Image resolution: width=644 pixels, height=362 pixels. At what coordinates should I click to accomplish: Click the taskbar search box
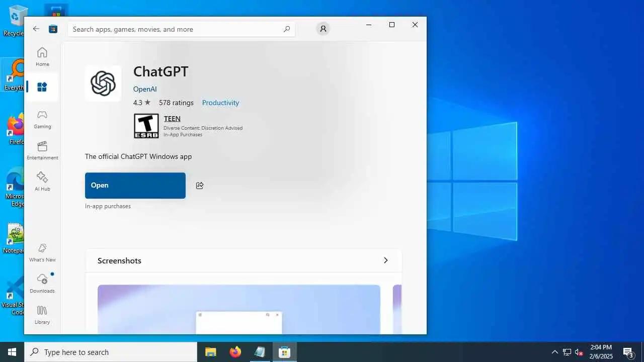[111, 352]
